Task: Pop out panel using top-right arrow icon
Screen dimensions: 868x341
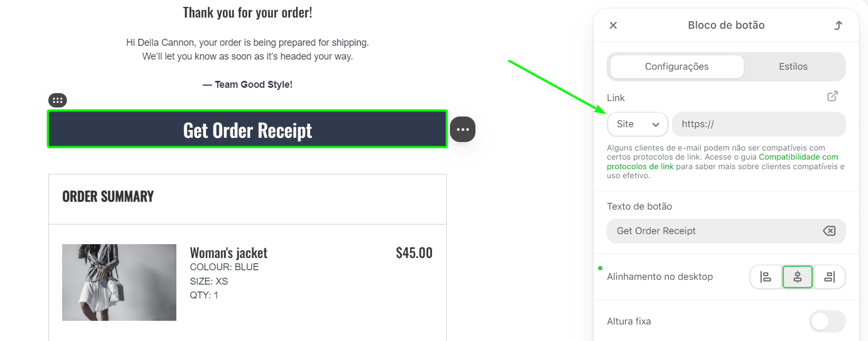Action: point(838,25)
